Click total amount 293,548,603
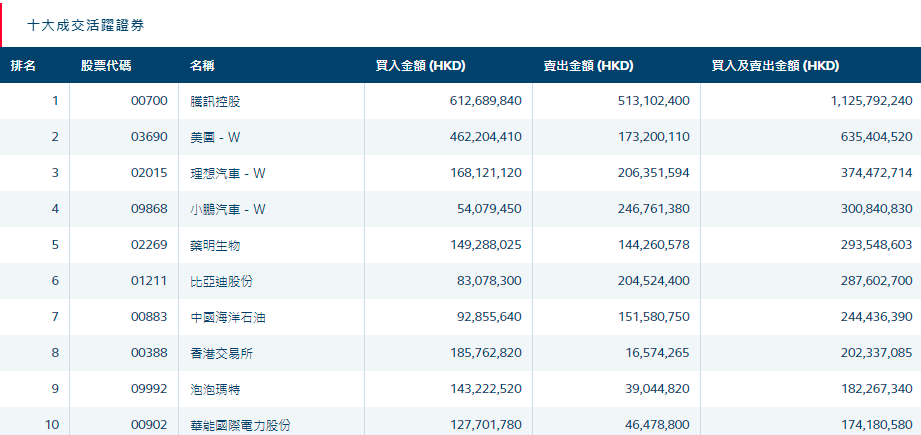This screenshot has width=921, height=435. coord(877,245)
